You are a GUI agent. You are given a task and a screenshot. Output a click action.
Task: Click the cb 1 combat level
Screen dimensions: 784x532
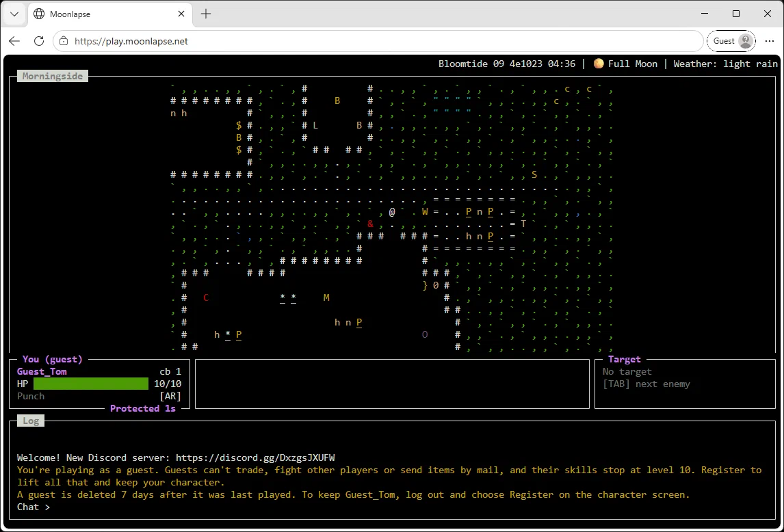[x=170, y=371]
